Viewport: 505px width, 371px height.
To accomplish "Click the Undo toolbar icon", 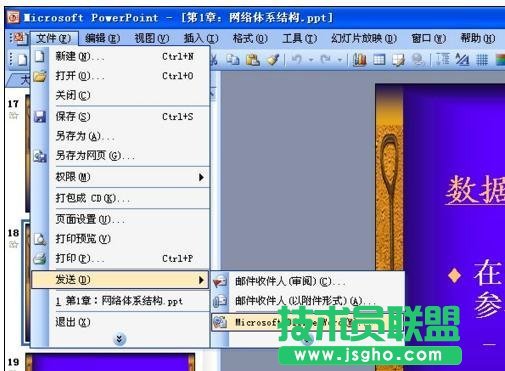I will (296, 60).
